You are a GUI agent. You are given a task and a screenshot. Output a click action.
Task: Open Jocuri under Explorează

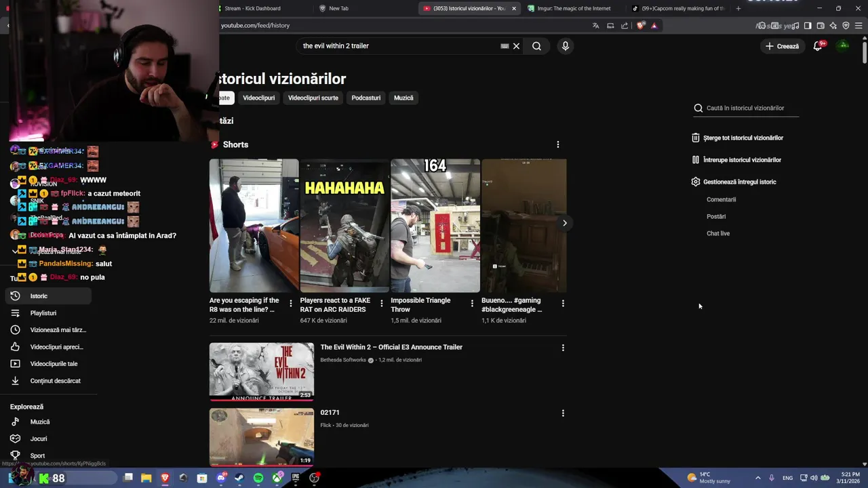[x=47, y=439]
